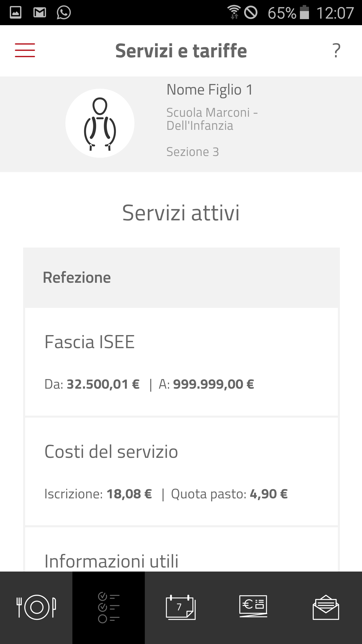Tap the Servizi attivi heading
Screen dimensions: 362x644
pyautogui.click(x=181, y=213)
